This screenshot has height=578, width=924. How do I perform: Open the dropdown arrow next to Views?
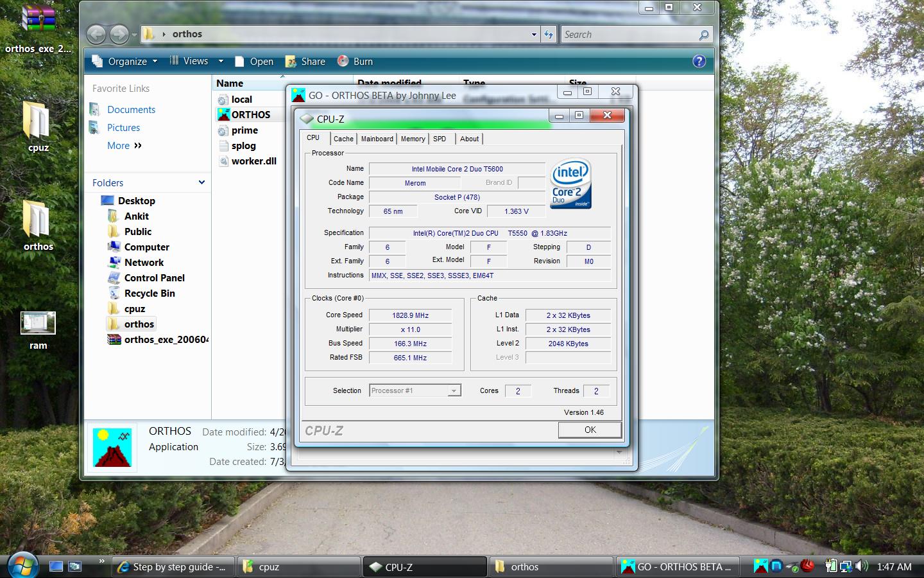[x=221, y=61]
